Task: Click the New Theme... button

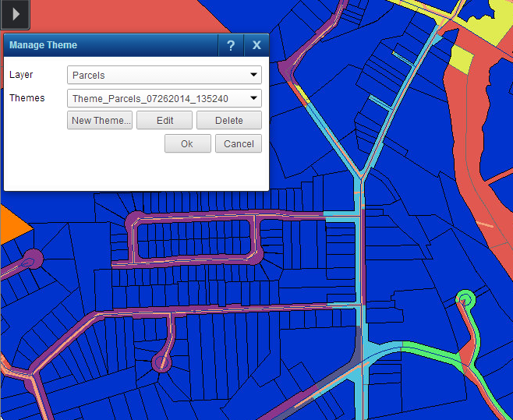Action: (100, 121)
